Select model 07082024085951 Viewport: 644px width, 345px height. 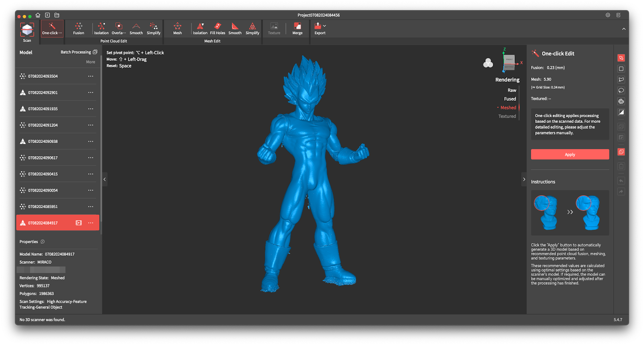[58, 207]
